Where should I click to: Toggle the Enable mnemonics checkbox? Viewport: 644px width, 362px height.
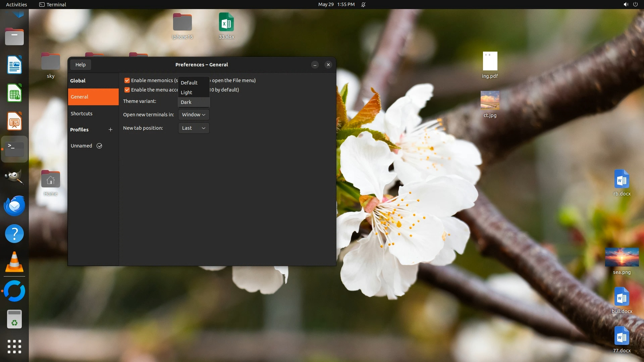pyautogui.click(x=127, y=80)
